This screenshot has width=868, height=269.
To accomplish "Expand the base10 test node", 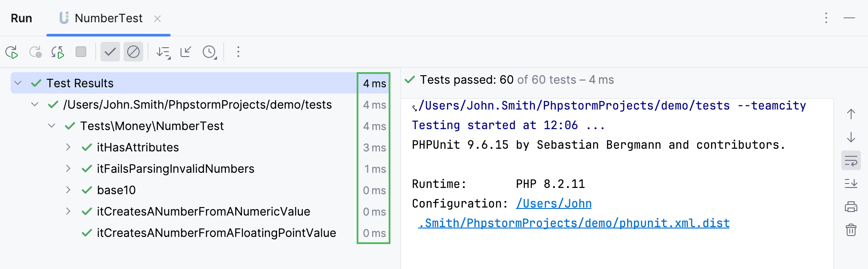I will click(68, 190).
